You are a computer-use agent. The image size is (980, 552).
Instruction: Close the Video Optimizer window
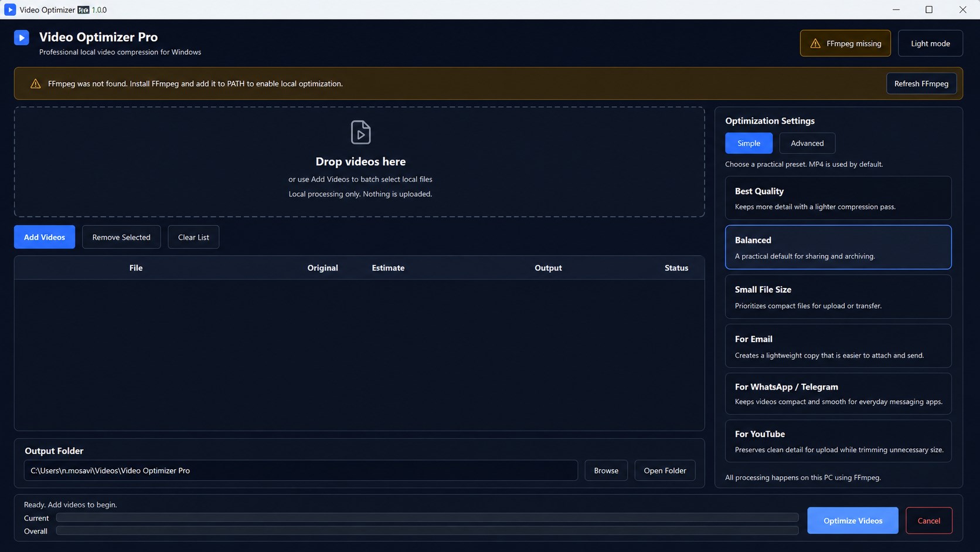[962, 9]
